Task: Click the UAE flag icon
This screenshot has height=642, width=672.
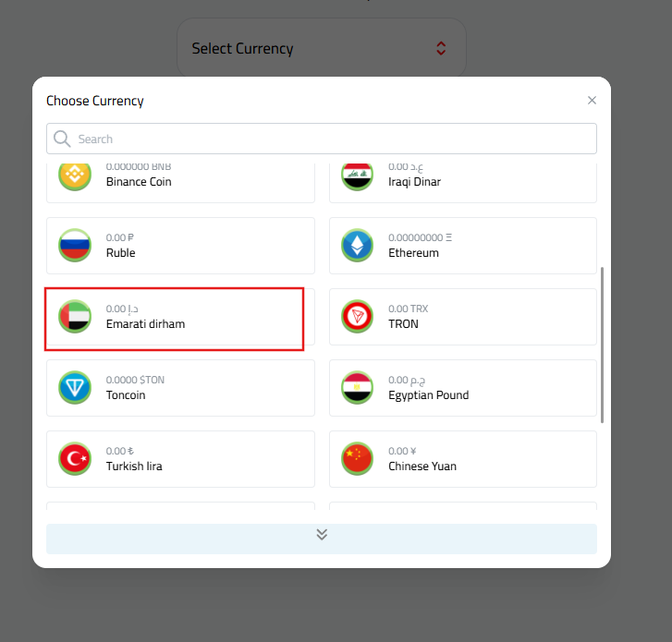Action: tap(75, 316)
